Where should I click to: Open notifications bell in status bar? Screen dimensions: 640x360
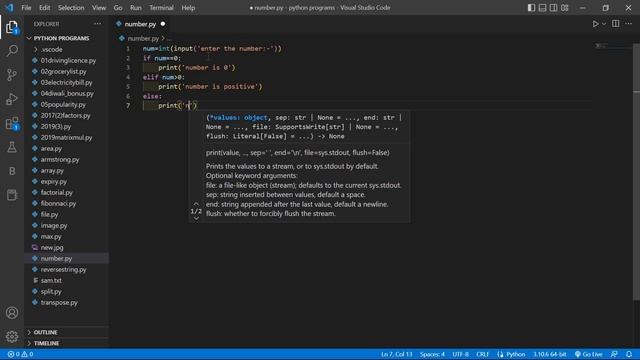pos(629,354)
